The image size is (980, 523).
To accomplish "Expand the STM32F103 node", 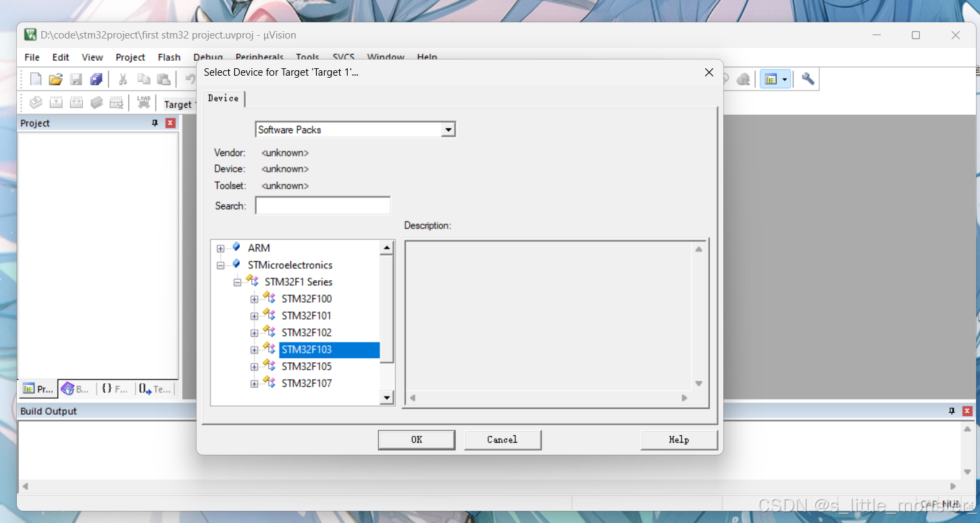I will (254, 350).
